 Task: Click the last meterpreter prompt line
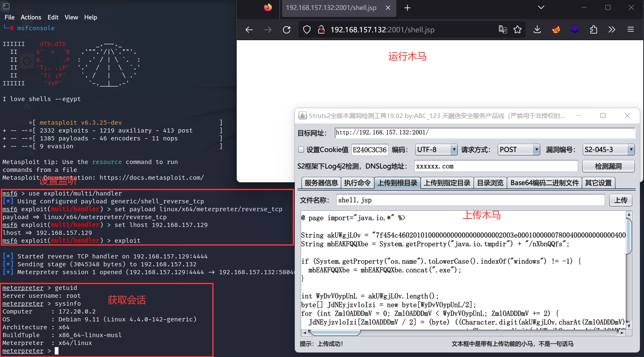tap(30, 351)
